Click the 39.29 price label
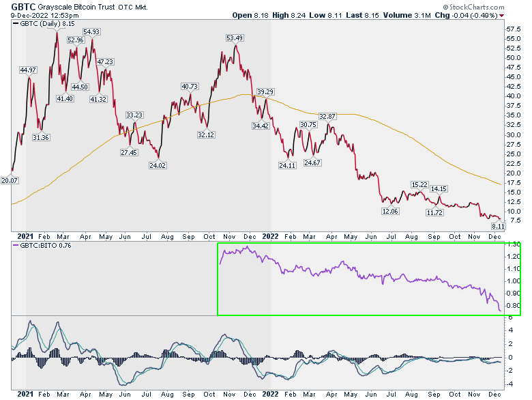 click(265, 91)
